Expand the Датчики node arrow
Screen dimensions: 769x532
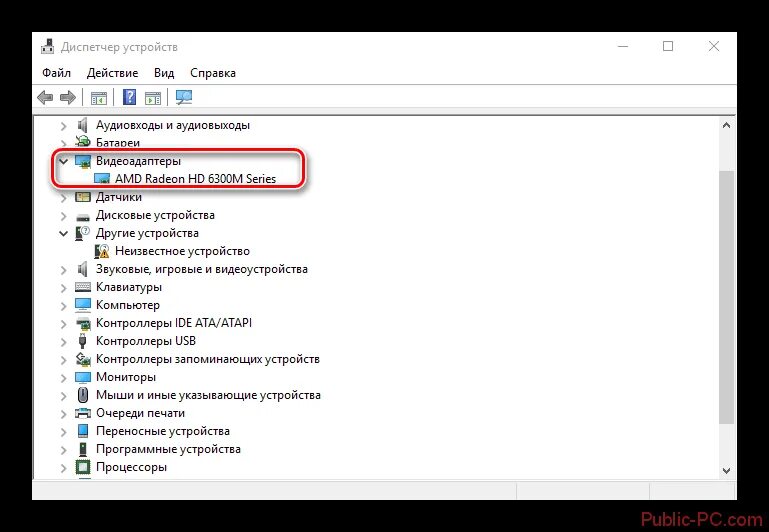pos(63,198)
